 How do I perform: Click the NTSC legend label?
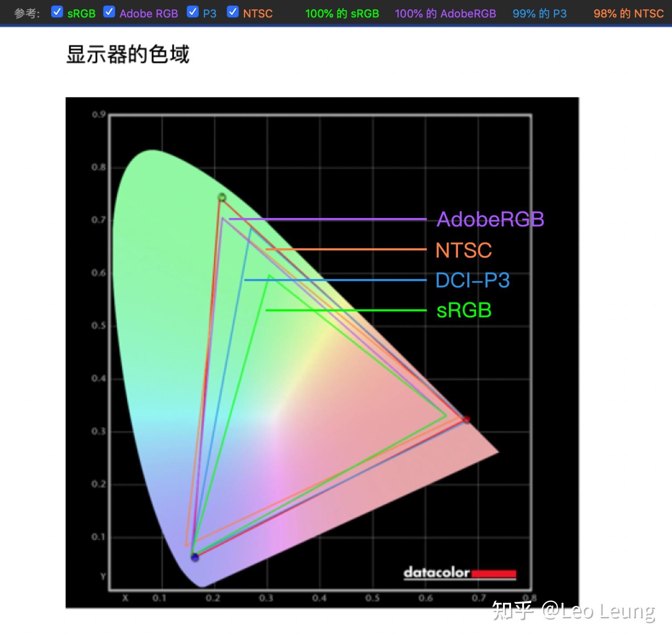(463, 251)
